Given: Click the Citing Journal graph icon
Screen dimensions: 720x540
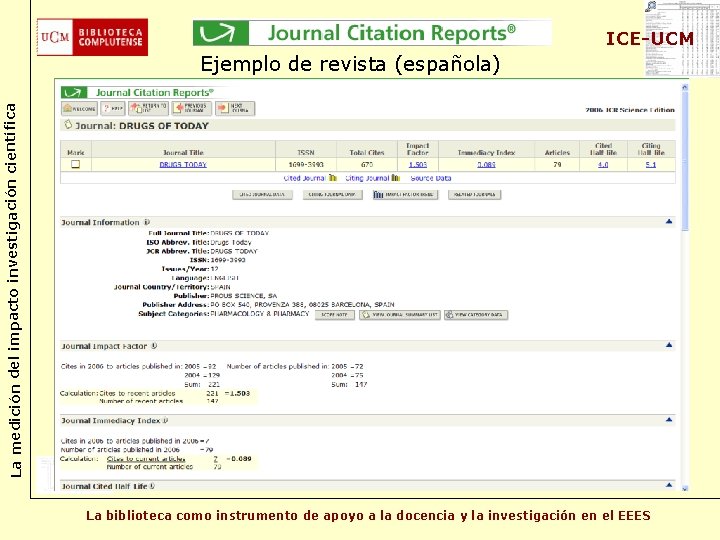Looking at the screenshot, I should click(x=395, y=178).
